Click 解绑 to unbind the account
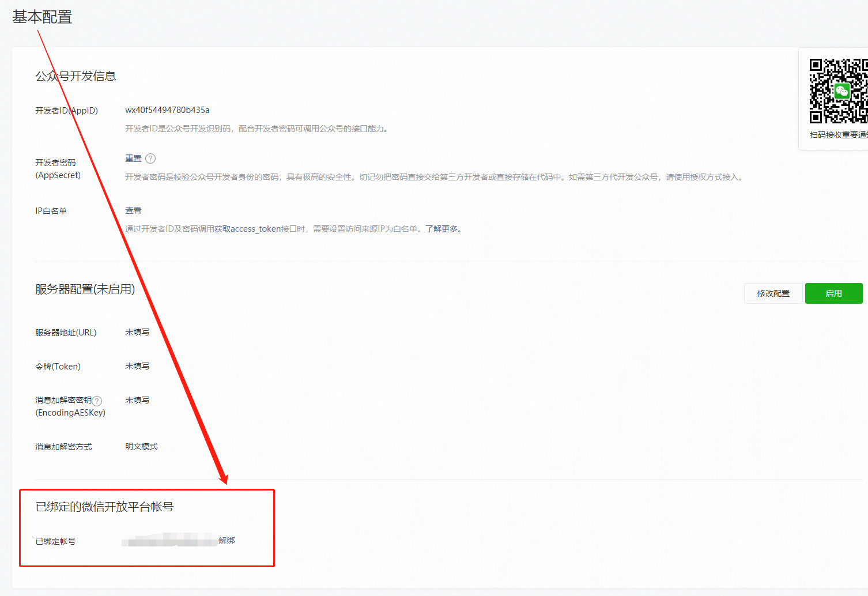This screenshot has height=596, width=868. (x=227, y=541)
